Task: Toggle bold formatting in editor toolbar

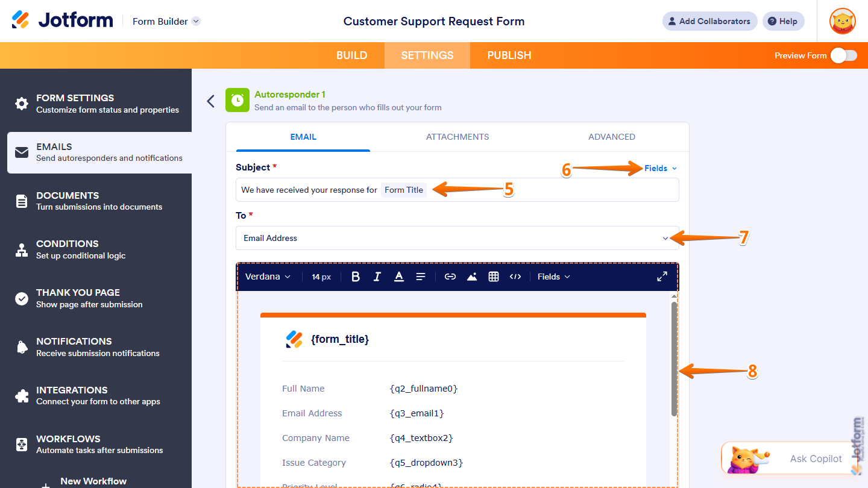Action: (x=356, y=277)
